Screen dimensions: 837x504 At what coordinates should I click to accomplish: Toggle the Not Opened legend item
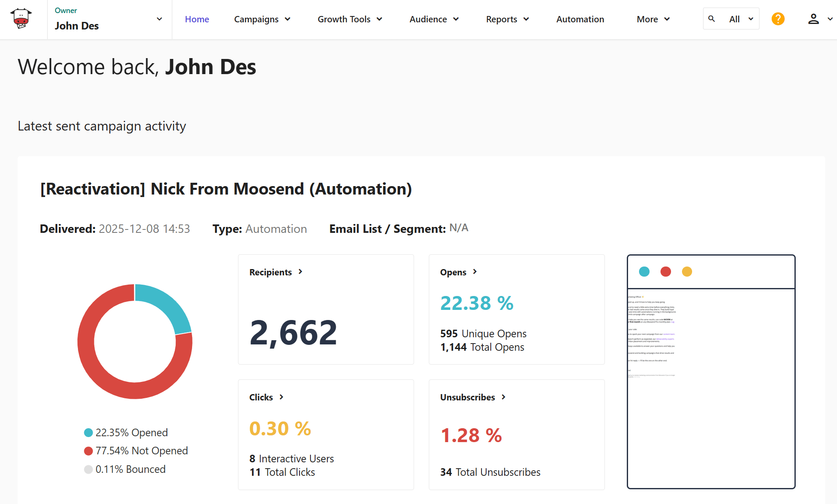[136, 451]
